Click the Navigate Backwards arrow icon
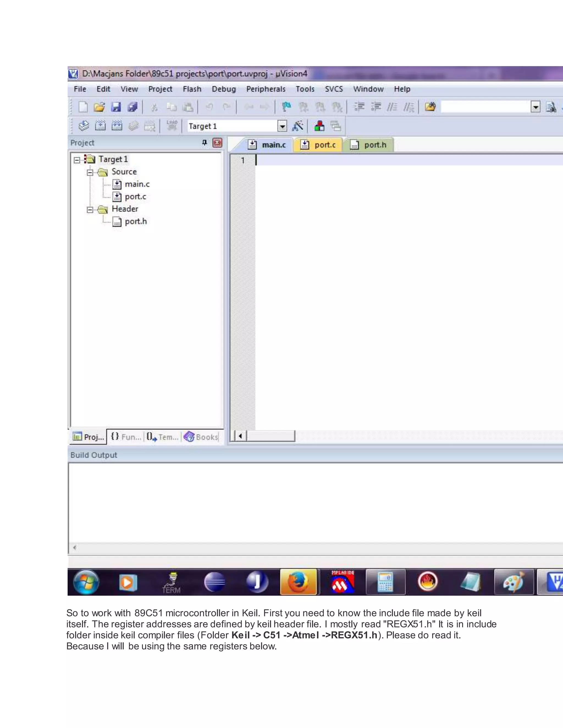 point(249,107)
